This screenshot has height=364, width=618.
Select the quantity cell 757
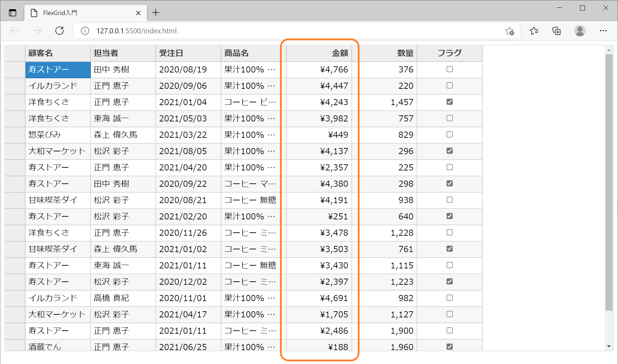point(384,119)
